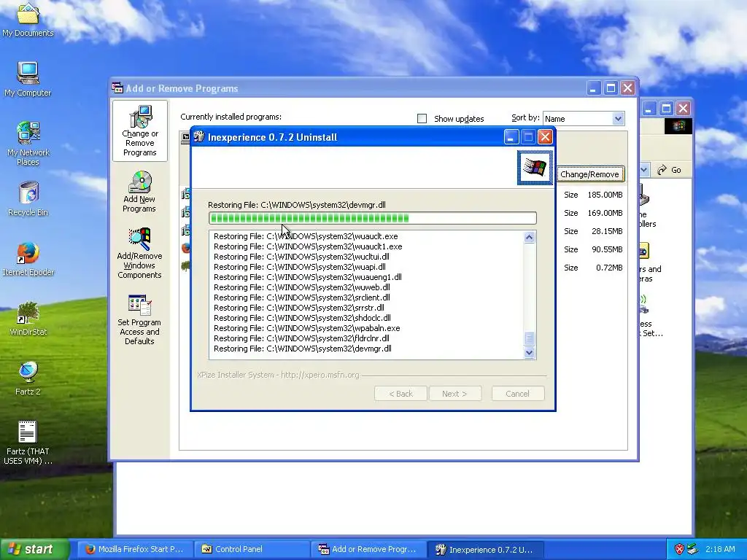Click the log list scroll up arrow
747x560 pixels.
[529, 237]
